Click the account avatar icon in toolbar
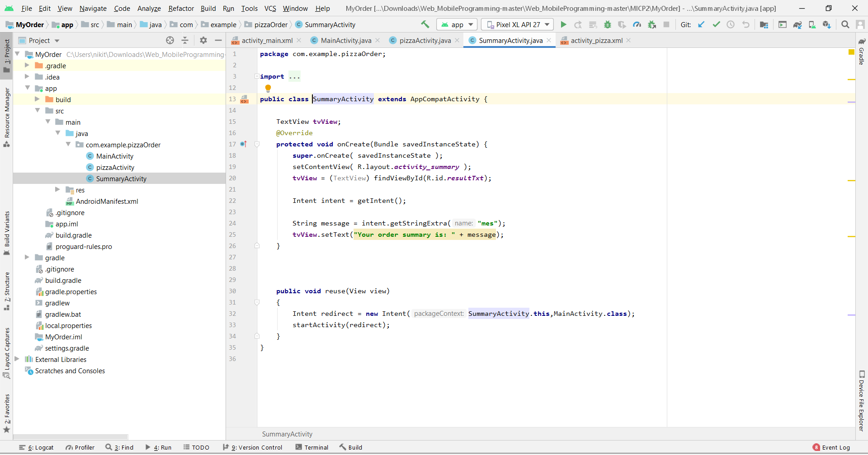Screen dimensions: 868x455 [860, 24]
